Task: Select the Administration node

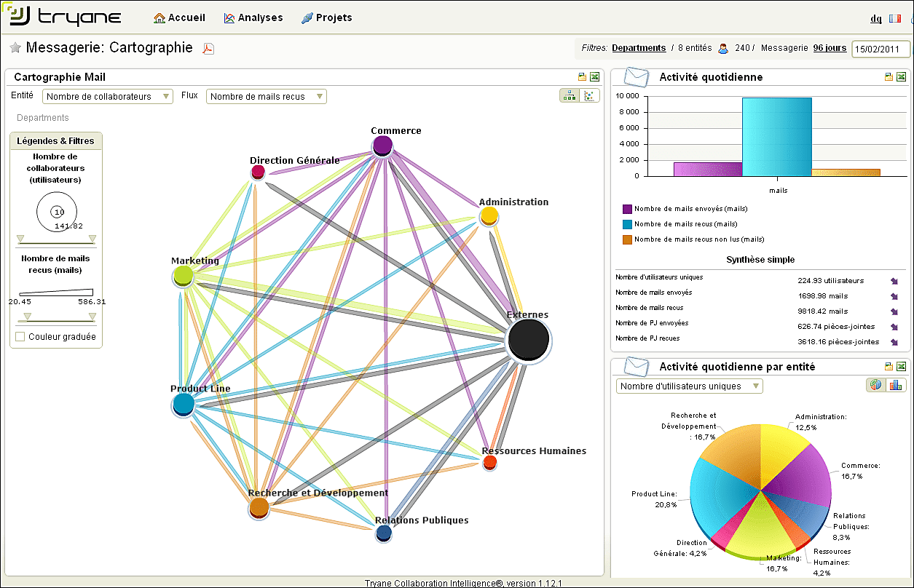Action: tap(489, 215)
